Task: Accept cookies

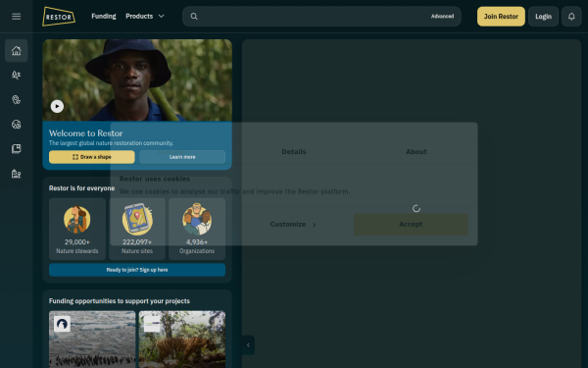Action: [411, 224]
